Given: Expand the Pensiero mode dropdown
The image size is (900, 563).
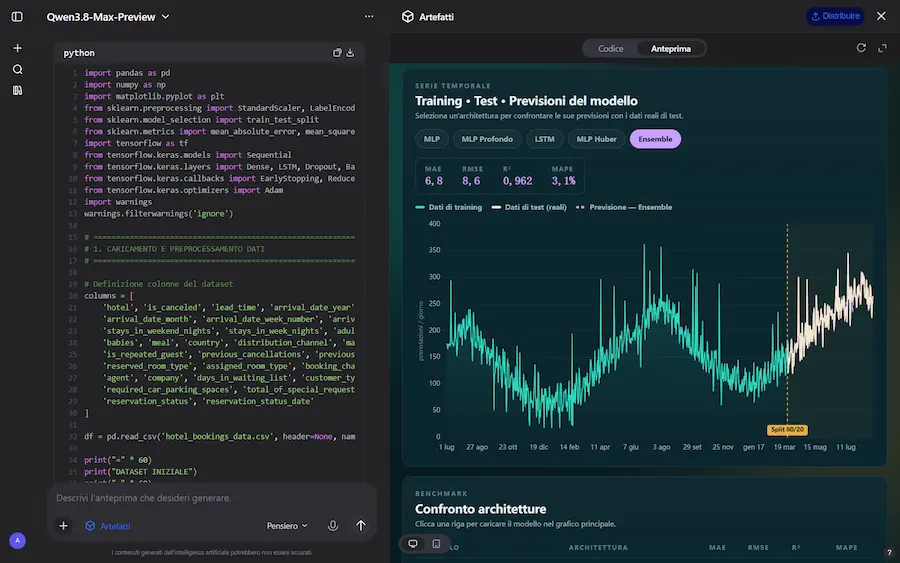Looking at the screenshot, I should 287,526.
